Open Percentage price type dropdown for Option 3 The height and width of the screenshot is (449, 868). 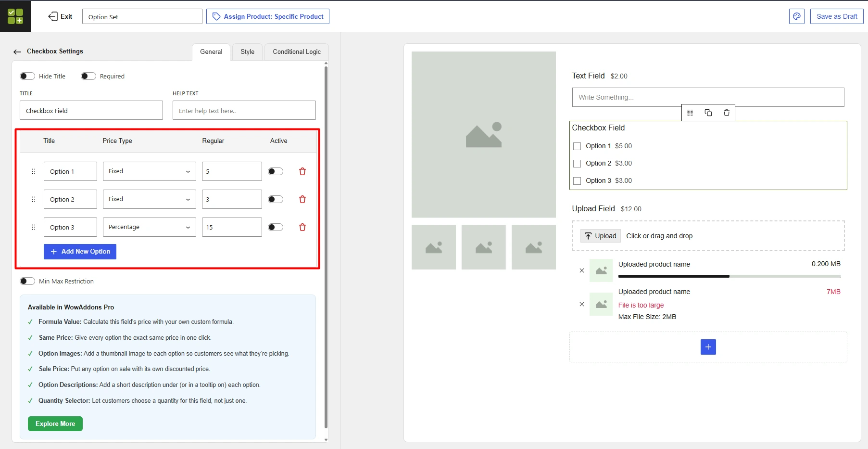pyautogui.click(x=150, y=227)
